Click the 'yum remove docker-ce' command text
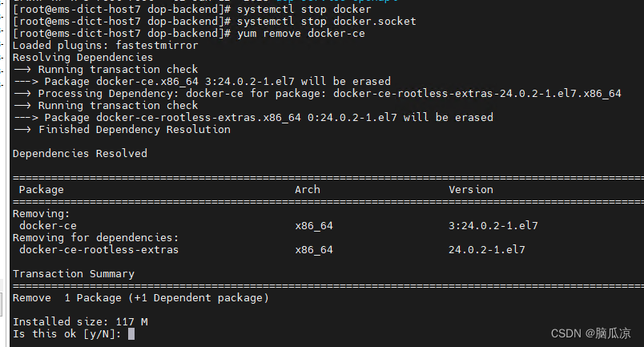 (300, 34)
